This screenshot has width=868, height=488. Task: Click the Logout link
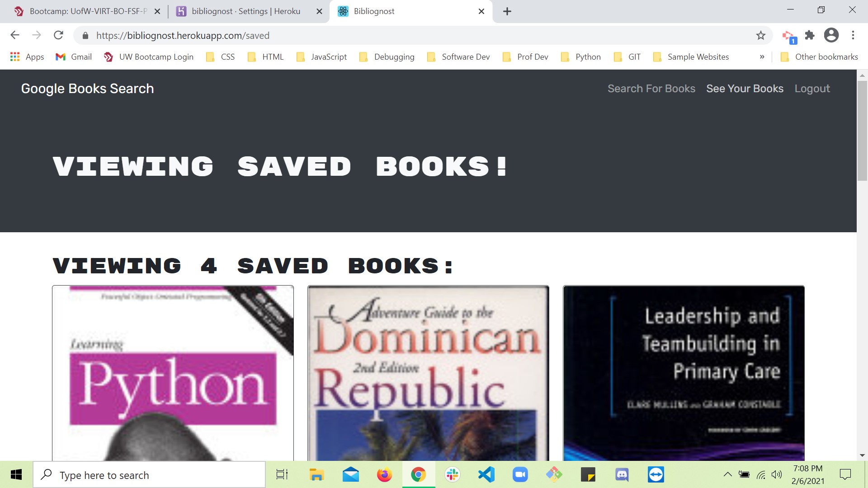click(x=812, y=89)
